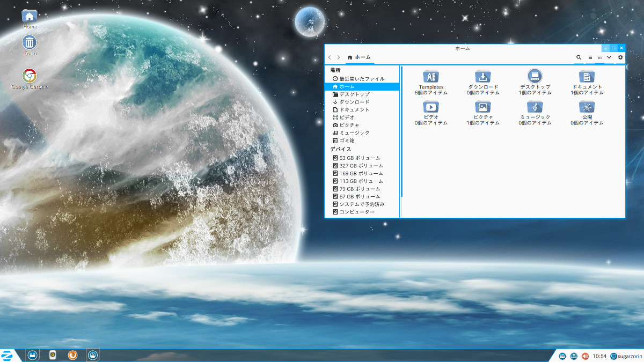Select ホーム in the sidebar
644x362 pixels.
[362, 86]
